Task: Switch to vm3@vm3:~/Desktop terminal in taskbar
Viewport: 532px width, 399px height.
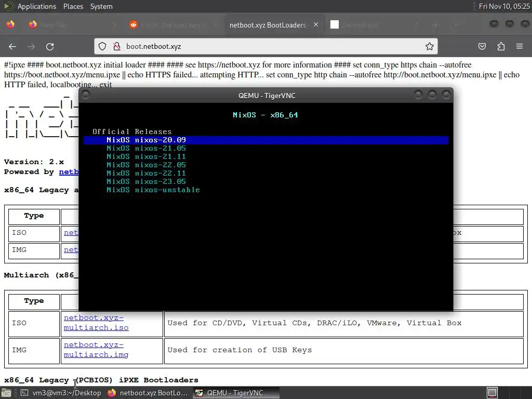Action: pyautogui.click(x=61, y=393)
